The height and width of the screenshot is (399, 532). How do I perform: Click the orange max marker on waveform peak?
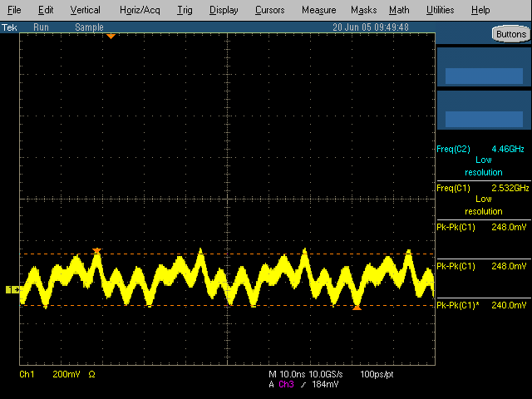click(x=97, y=251)
